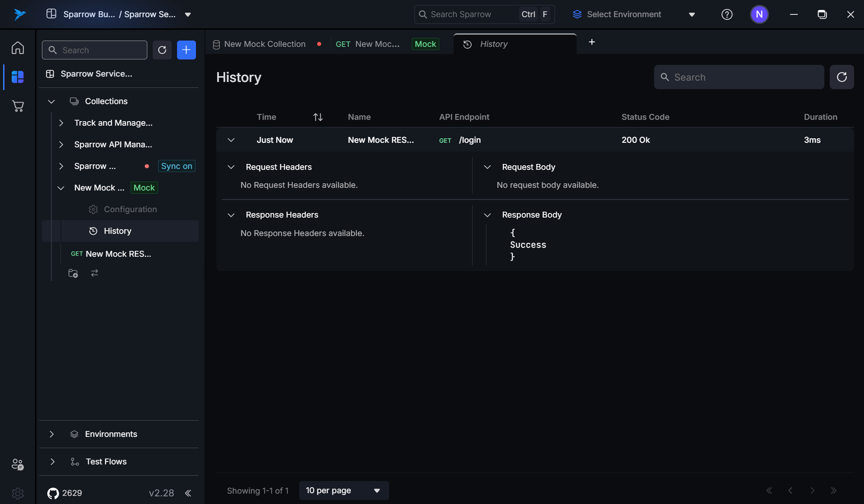Click the Sparrow Service... workspace name
Viewport: 864px width, 504px height.
[96, 74]
